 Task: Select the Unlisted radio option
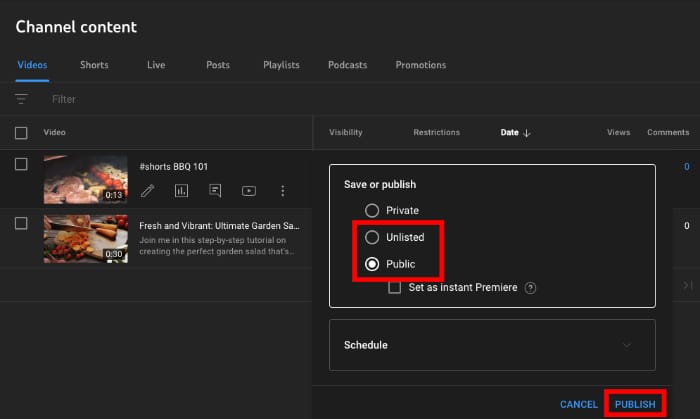[x=372, y=238]
